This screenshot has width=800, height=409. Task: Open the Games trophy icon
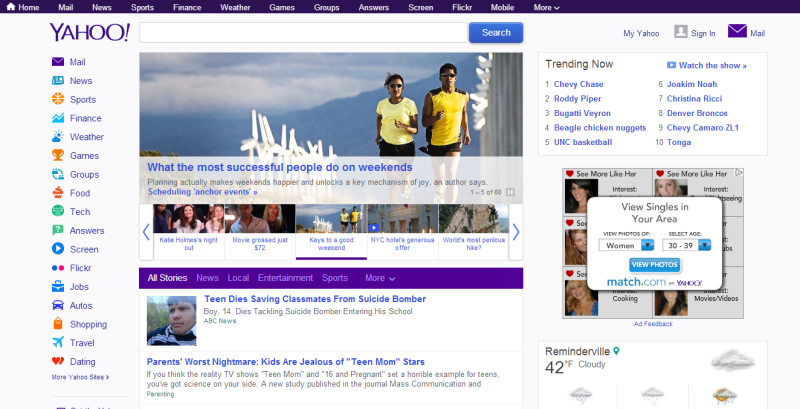(x=58, y=155)
